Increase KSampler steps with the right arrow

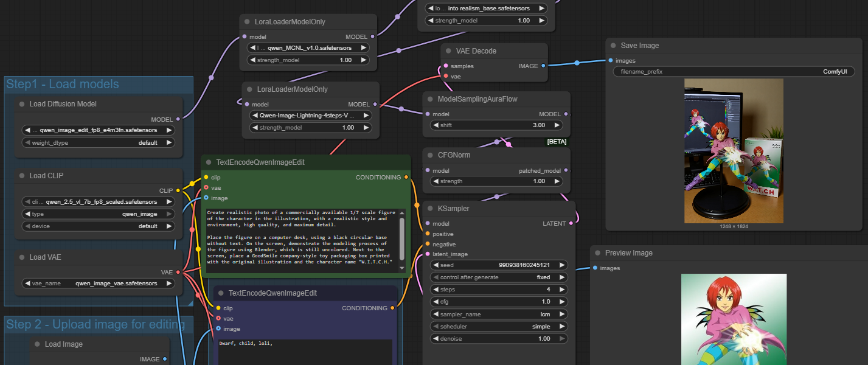562,290
